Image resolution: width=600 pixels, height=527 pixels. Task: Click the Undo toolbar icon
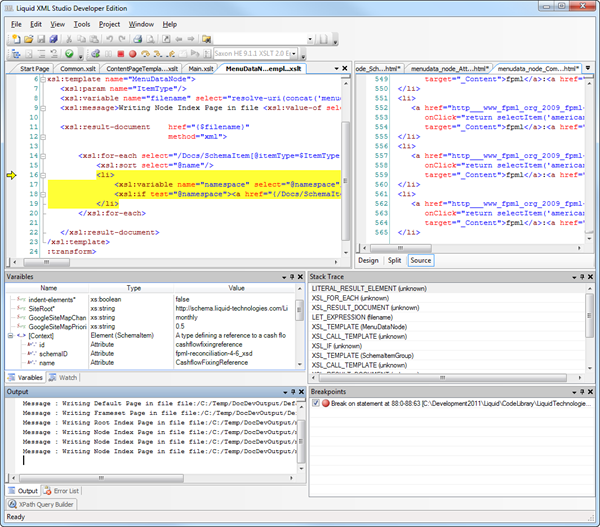point(109,39)
